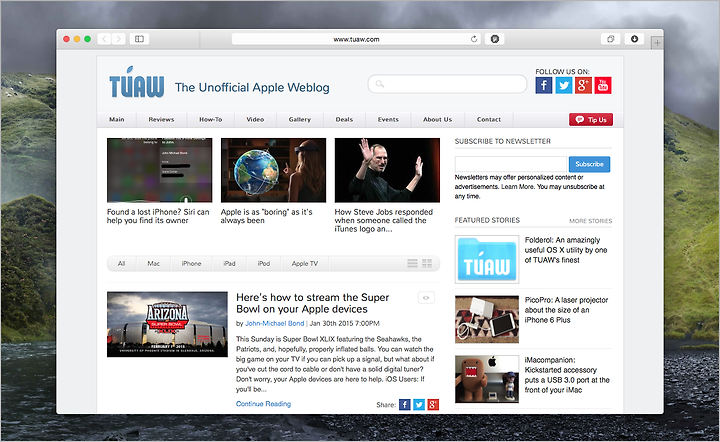720x442 pixels.
Task: Filter articles by Mac
Action: (x=153, y=263)
